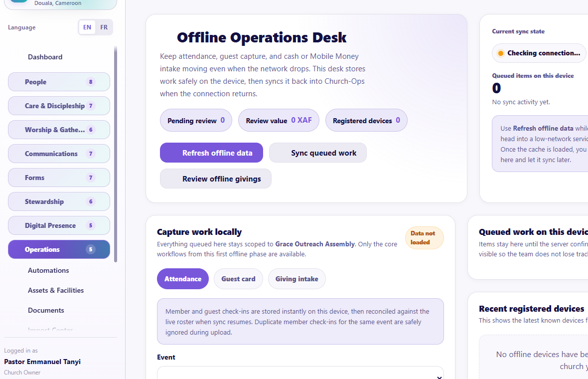
Task: Select the Attendance capture tab
Action: [x=182, y=279]
